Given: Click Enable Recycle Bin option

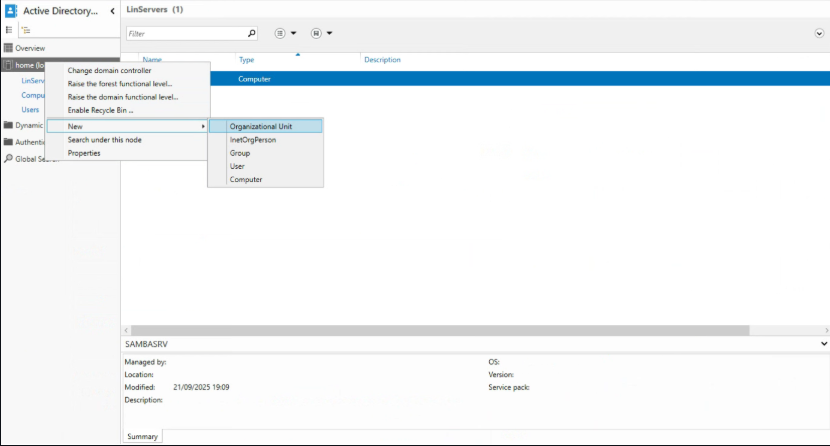Looking at the screenshot, I should click(100, 110).
